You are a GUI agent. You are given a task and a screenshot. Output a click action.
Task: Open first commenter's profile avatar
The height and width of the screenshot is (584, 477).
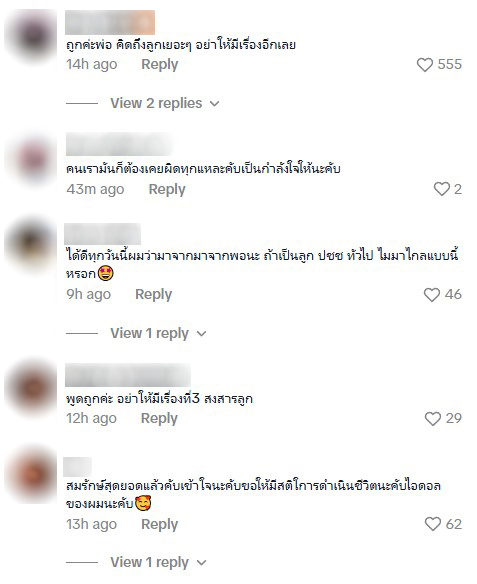[32, 36]
